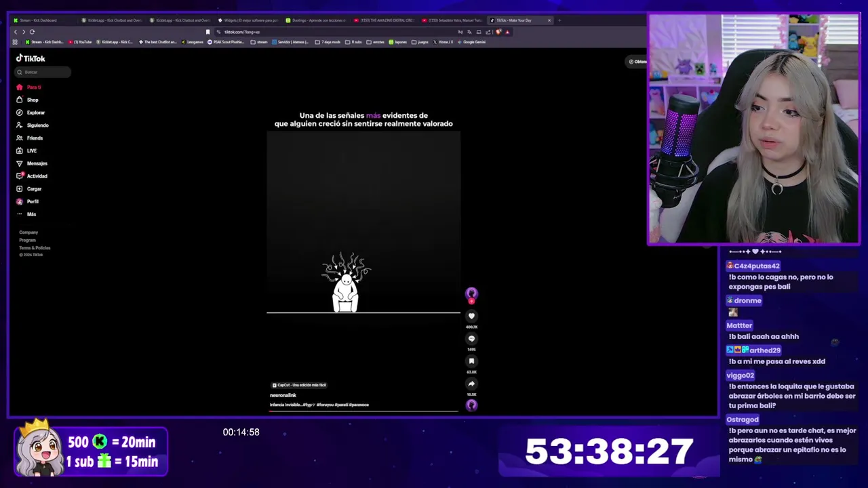Open Friends in the sidebar

point(30,138)
